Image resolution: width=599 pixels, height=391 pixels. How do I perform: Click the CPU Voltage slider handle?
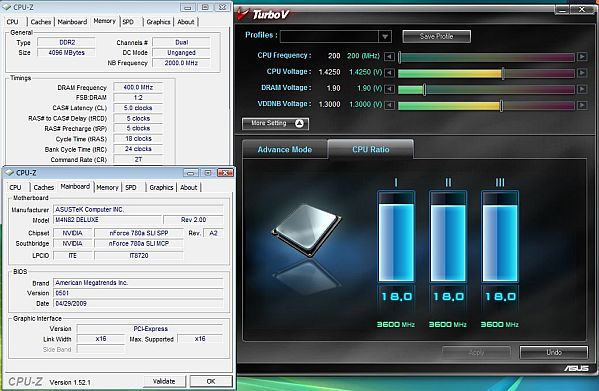[503, 73]
